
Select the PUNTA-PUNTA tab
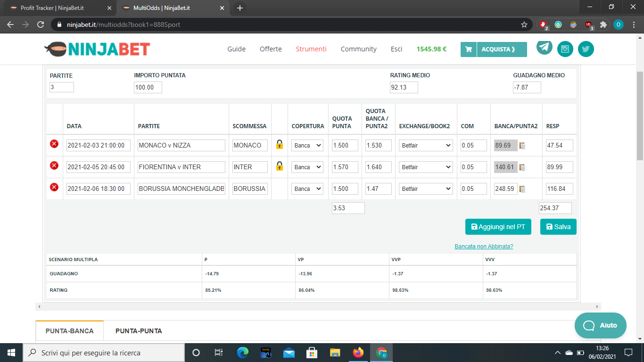point(139,331)
